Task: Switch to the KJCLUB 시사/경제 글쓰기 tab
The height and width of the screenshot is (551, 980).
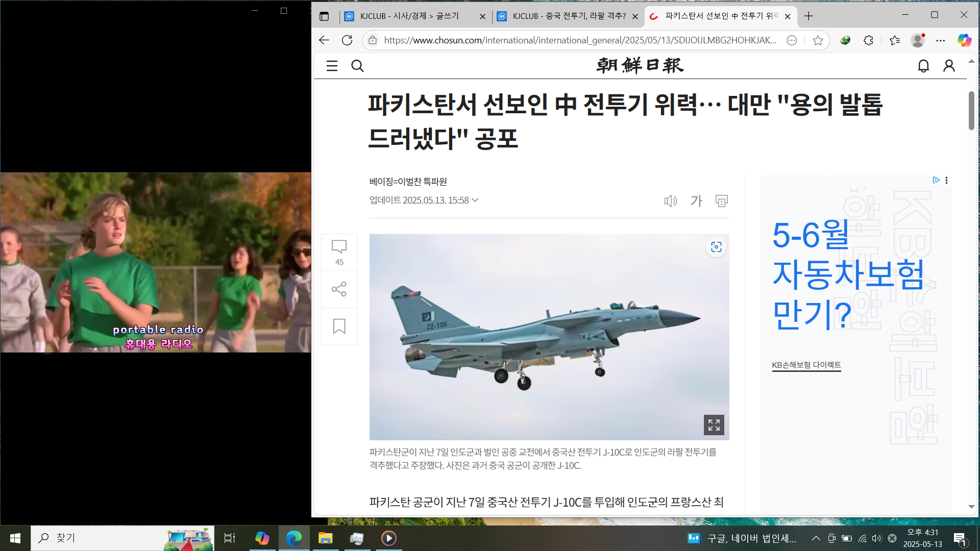Action: [x=409, y=16]
